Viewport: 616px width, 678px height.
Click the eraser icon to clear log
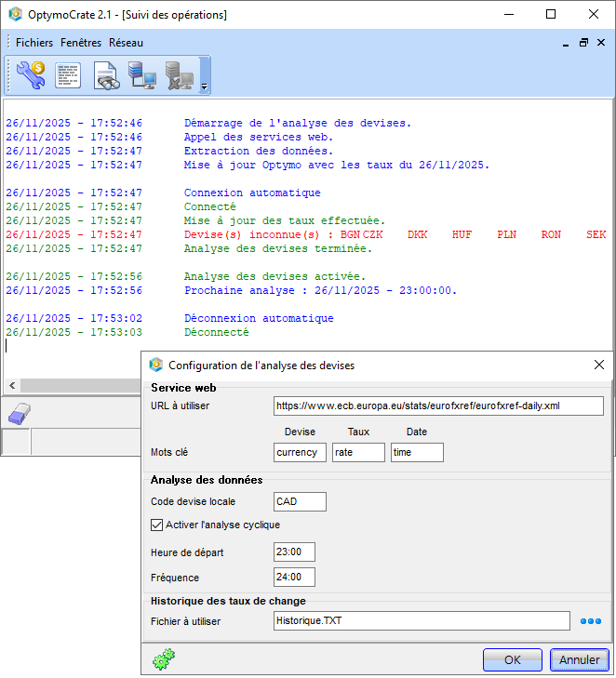click(20, 413)
